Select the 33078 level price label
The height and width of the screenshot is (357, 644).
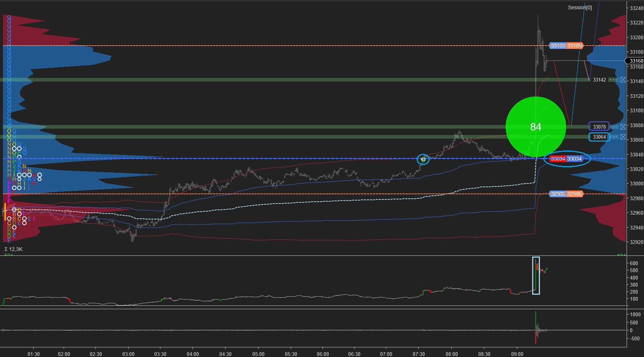[x=599, y=127]
